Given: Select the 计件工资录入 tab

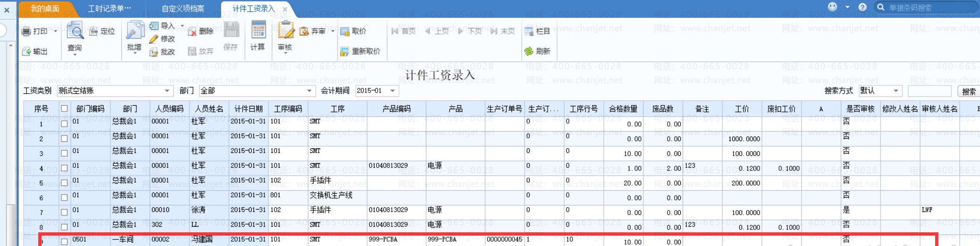Looking at the screenshot, I should 253,8.
